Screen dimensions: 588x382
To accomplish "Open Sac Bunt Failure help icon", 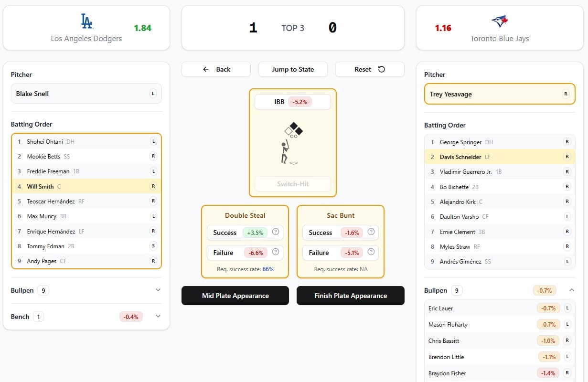I will point(371,252).
